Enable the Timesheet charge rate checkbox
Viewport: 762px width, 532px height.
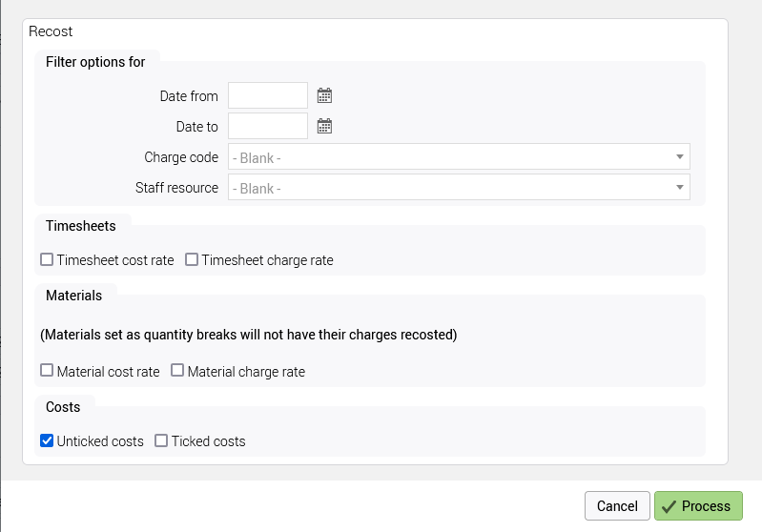coord(192,259)
